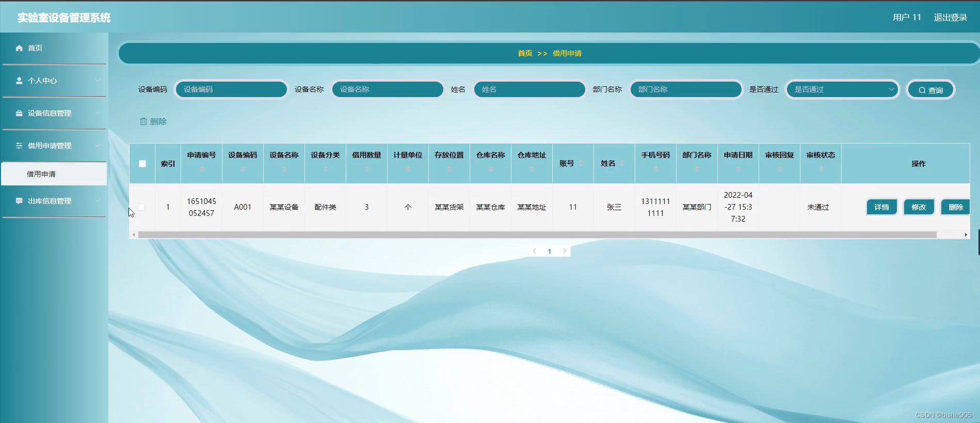
Task: Click 实验室设备管理系统 title
Action: pyautogui.click(x=64, y=18)
